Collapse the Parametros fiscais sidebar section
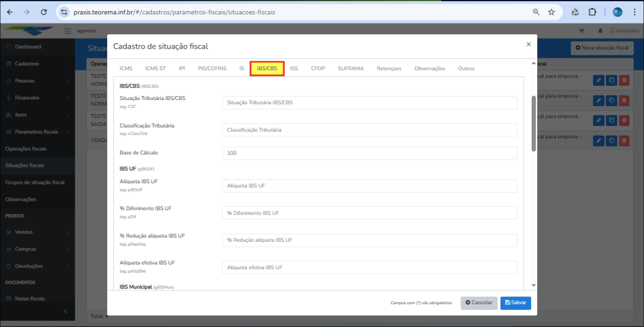Image resolution: width=644 pixels, height=327 pixels. point(37,132)
